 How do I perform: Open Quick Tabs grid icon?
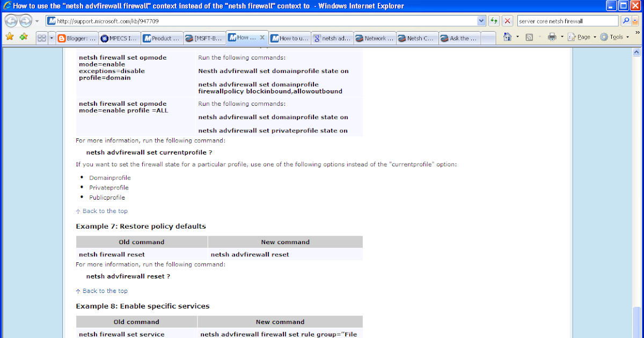41,38
